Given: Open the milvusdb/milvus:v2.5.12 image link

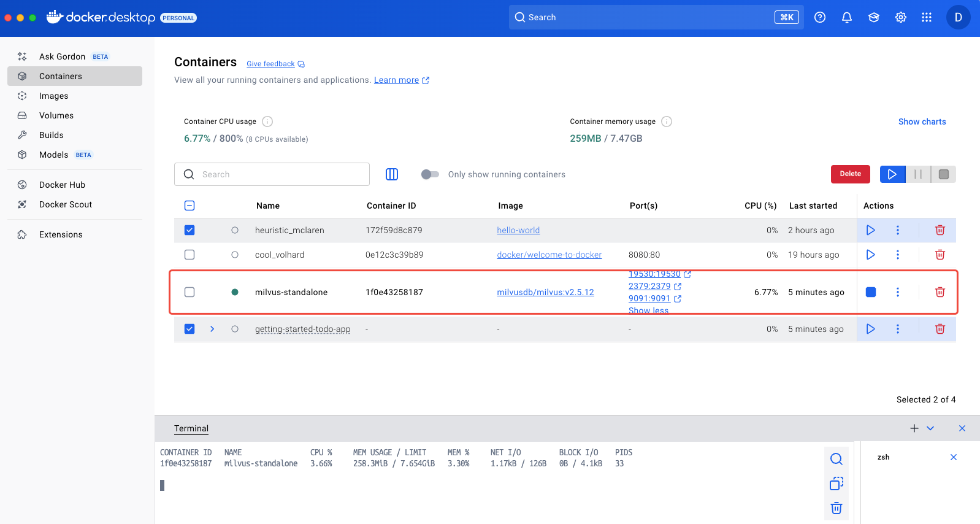Looking at the screenshot, I should point(545,292).
